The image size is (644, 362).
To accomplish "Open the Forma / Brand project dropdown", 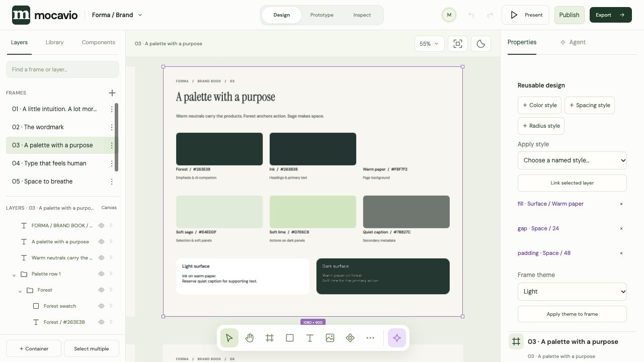I will pos(117,15).
